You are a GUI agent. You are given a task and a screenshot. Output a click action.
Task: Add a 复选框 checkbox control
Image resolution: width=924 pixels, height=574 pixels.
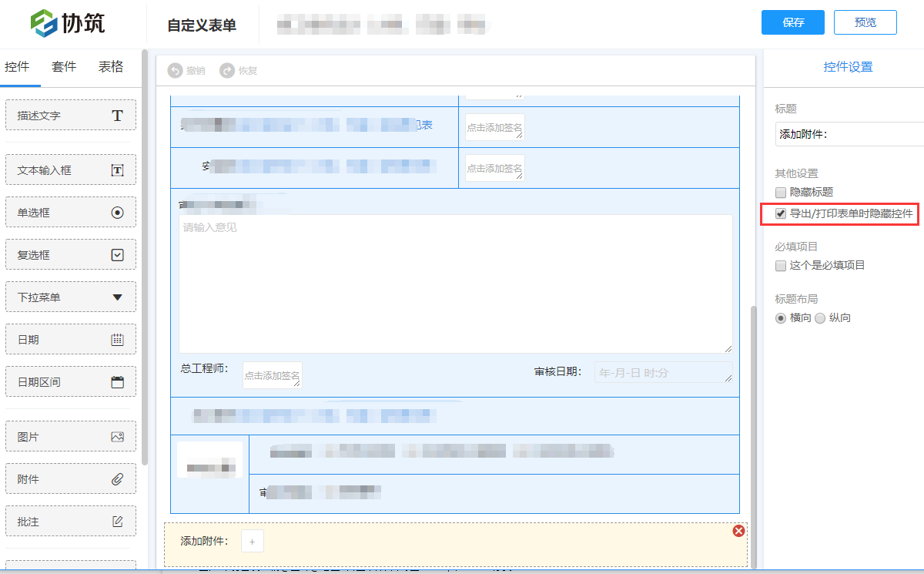click(70, 254)
